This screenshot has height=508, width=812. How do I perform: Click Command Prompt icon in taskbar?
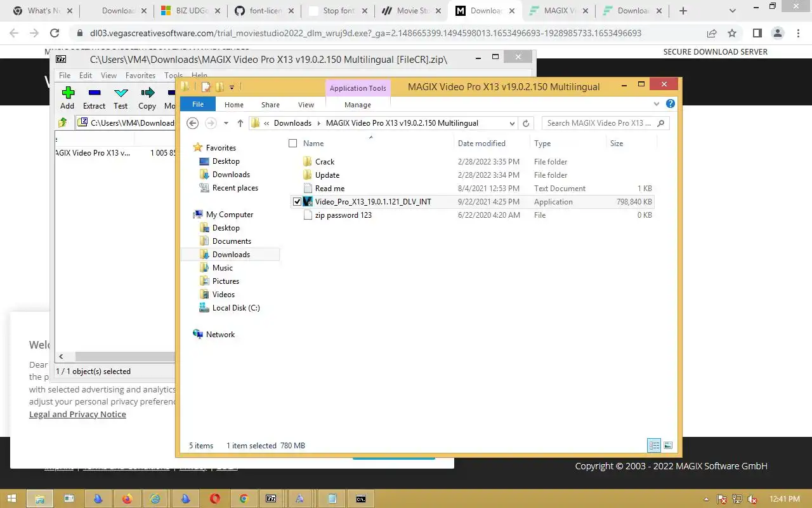click(x=360, y=499)
